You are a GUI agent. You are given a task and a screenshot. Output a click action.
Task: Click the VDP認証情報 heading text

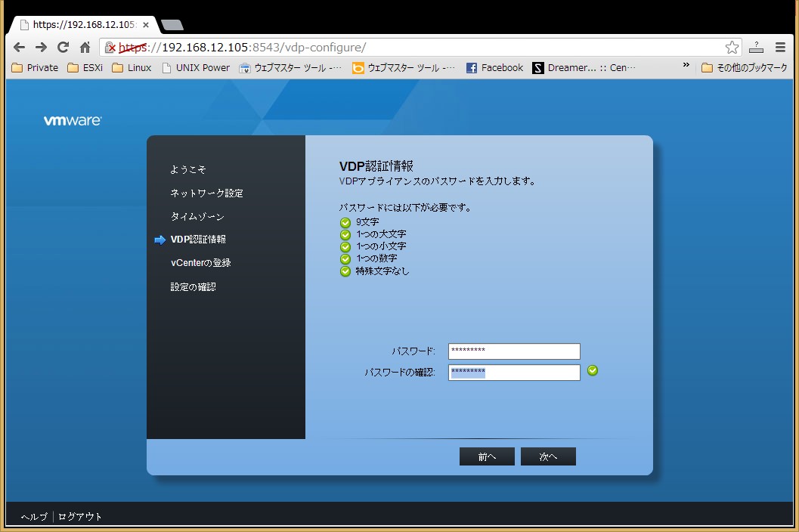[376, 166]
